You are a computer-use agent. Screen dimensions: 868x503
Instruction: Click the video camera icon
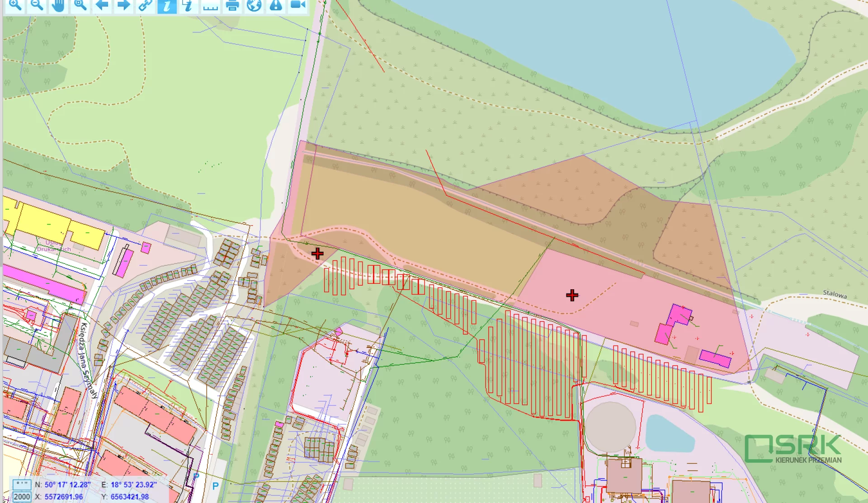click(x=297, y=5)
